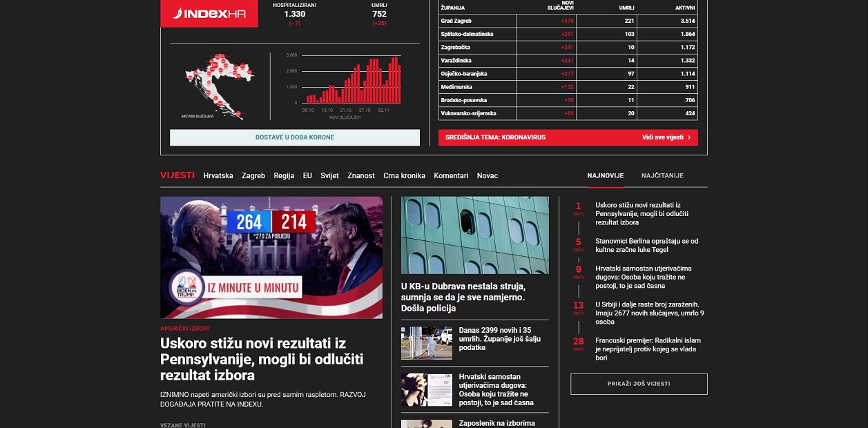Select Grad Zagreb row in table
This screenshot has height=428, width=868.
(x=568, y=21)
